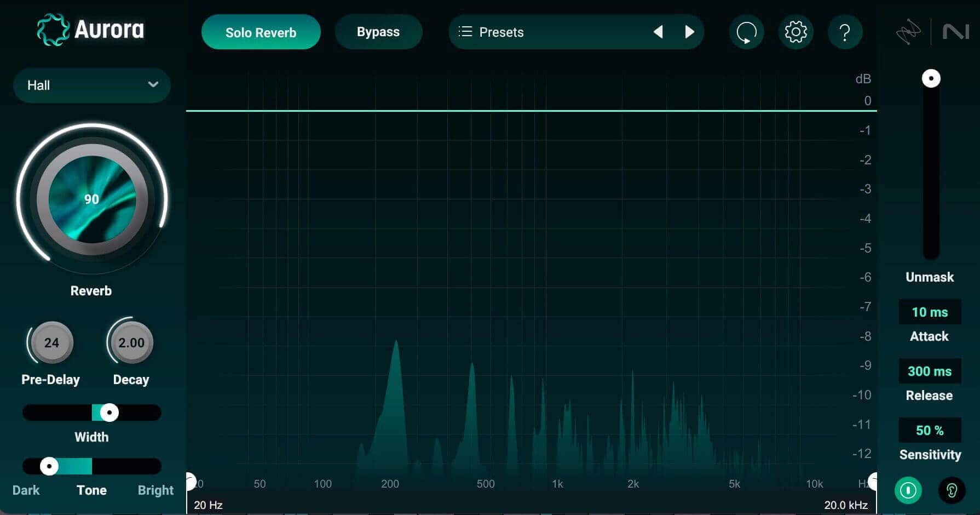Click the high-cut filter handle at 20 kHz
This screenshot has width=980, height=515.
(x=873, y=482)
